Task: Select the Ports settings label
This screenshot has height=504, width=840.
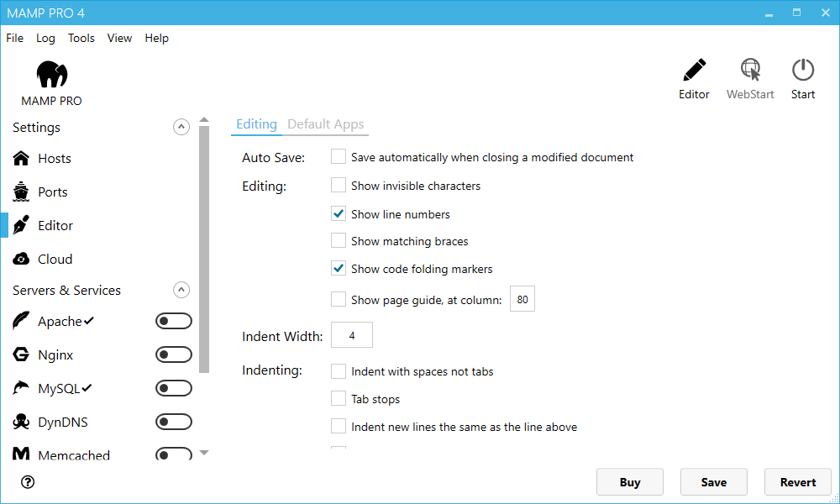Action: point(52,192)
